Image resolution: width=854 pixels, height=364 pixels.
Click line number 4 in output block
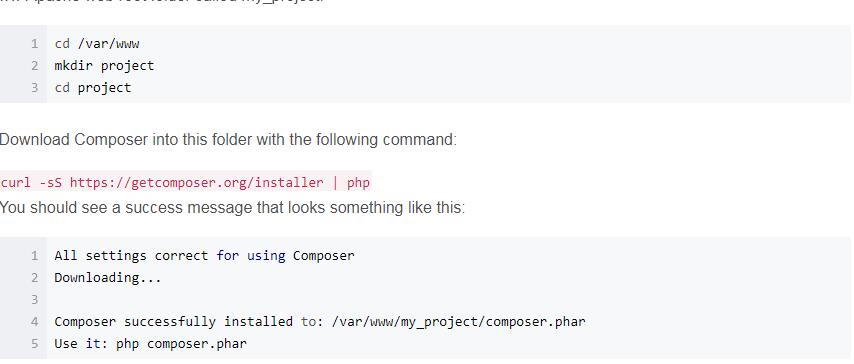coord(35,321)
